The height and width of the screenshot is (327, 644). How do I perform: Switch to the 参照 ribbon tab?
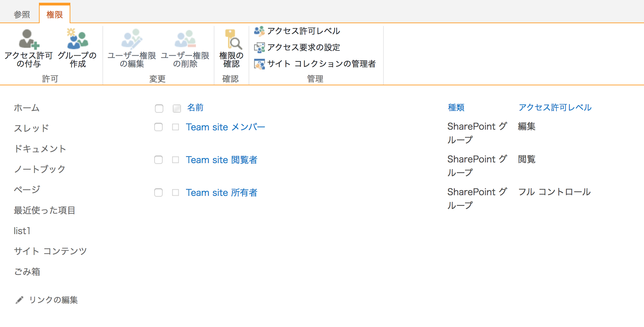[21, 15]
